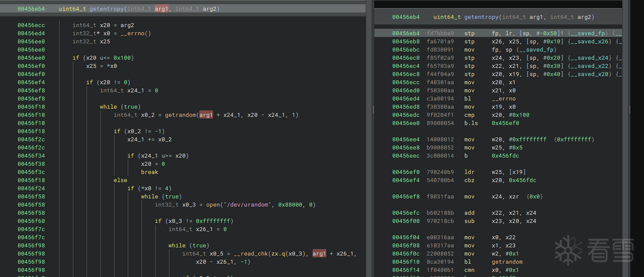644x277 pixels.
Task: Click {0x0} annotation on 'mov x24, xzr'
Action: click(535, 197)
